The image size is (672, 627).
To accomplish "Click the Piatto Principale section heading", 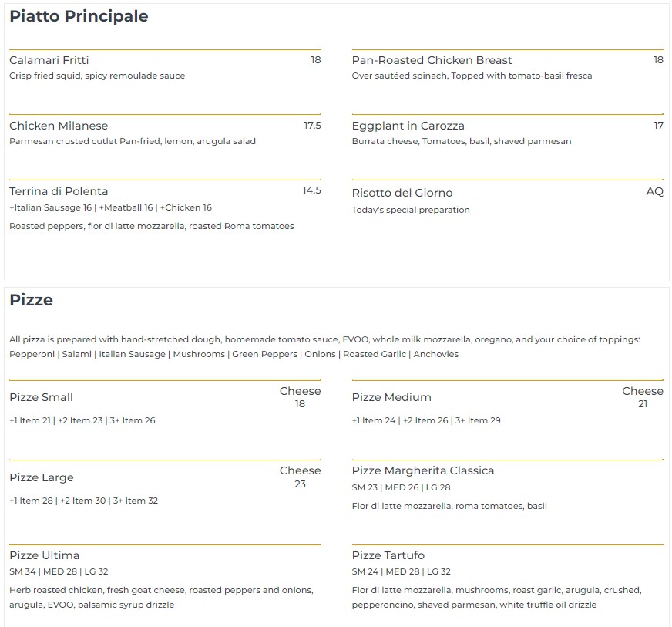I will [79, 16].
